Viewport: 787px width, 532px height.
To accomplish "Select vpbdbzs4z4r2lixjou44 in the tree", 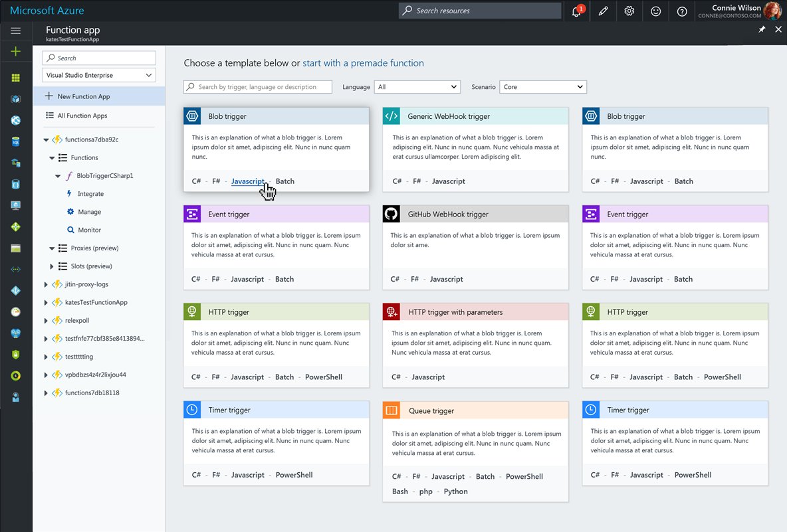I will pyautogui.click(x=95, y=375).
